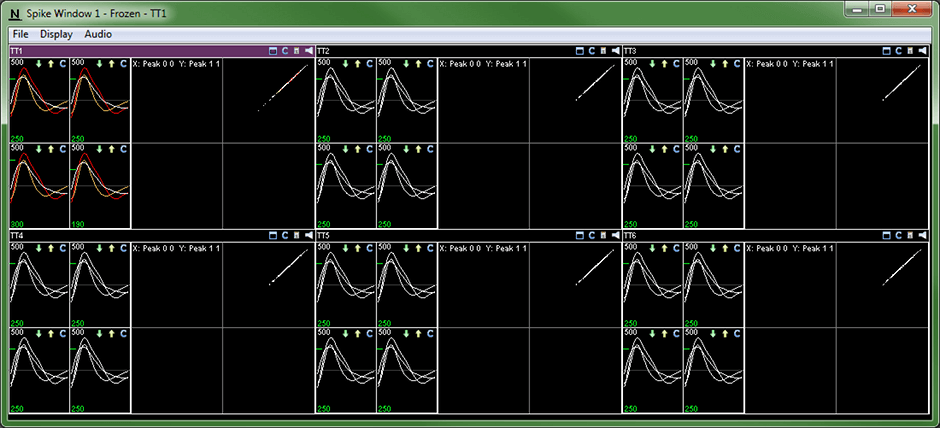This screenshot has width=940, height=428.
Task: Click the C icon in the TT2 header
Action: click(591, 50)
